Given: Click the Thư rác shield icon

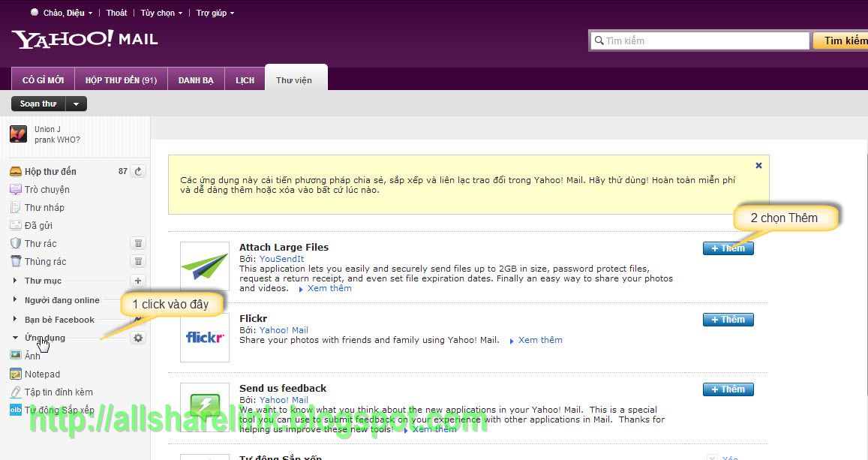Looking at the screenshot, I should coord(16,243).
